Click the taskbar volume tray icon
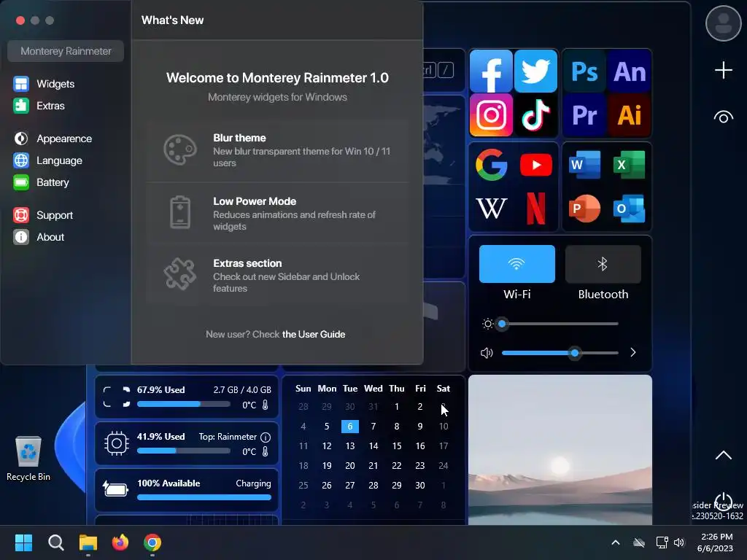The height and width of the screenshot is (560, 747). pos(679,542)
